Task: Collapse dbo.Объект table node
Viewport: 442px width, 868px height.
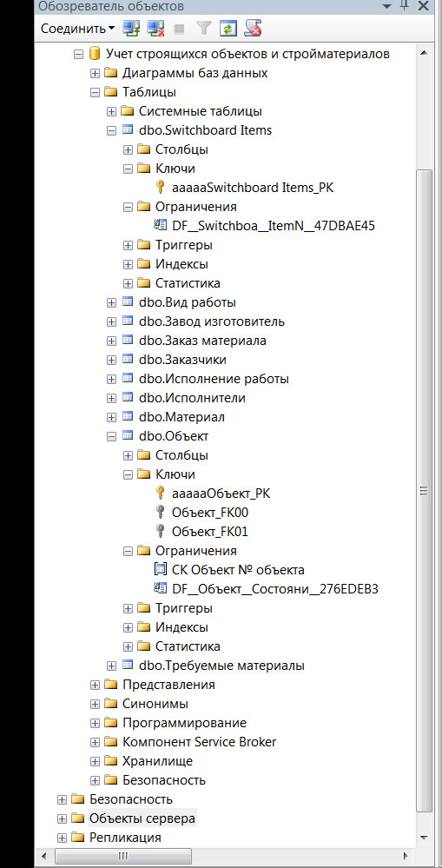Action: (x=111, y=437)
